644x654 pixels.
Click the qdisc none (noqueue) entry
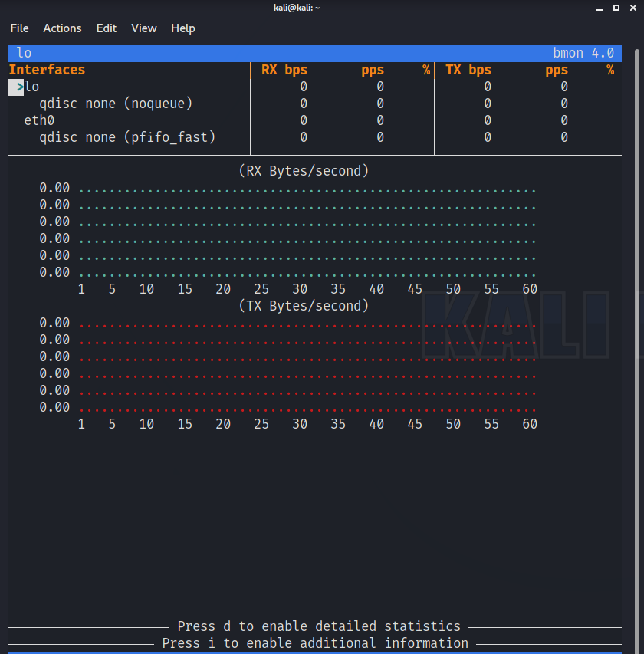[x=116, y=104]
